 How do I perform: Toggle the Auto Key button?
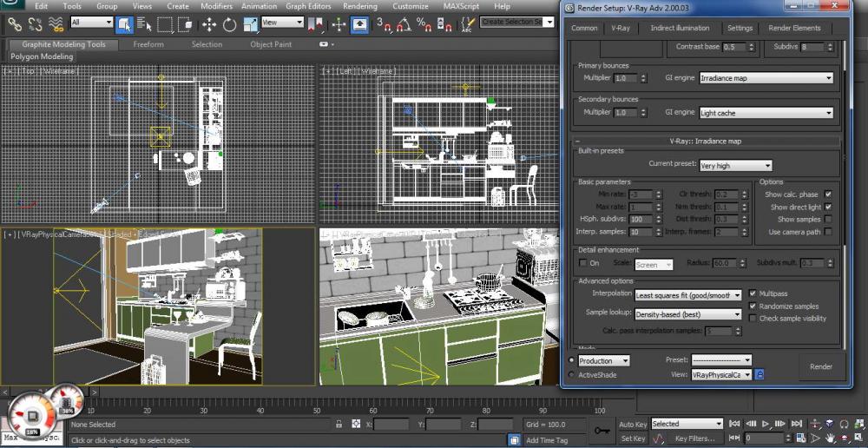pos(633,425)
